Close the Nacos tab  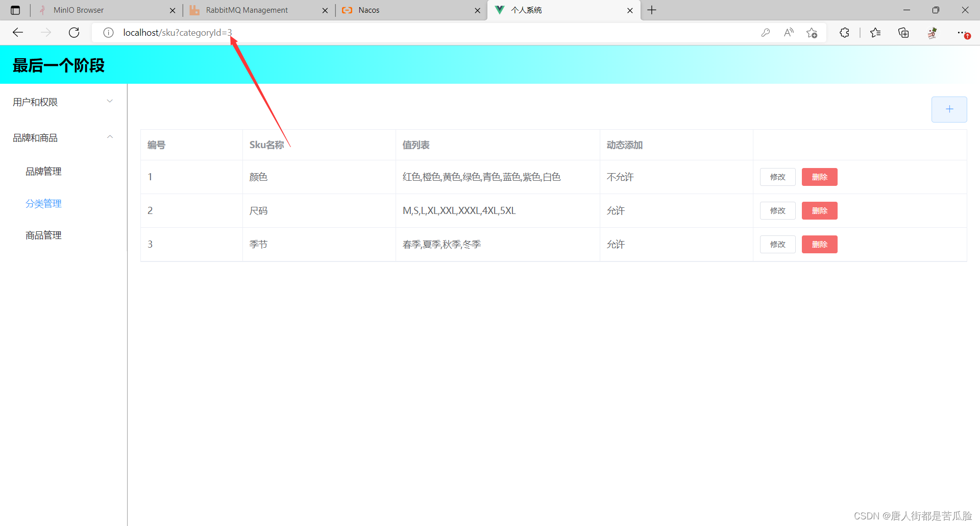[477, 10]
